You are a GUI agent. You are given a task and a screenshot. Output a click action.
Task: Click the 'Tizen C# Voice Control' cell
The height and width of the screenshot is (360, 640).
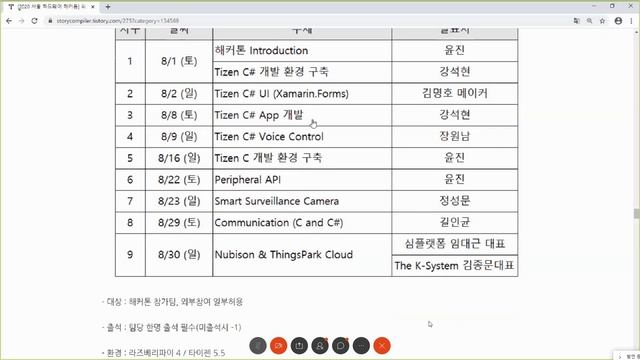[x=302, y=136]
